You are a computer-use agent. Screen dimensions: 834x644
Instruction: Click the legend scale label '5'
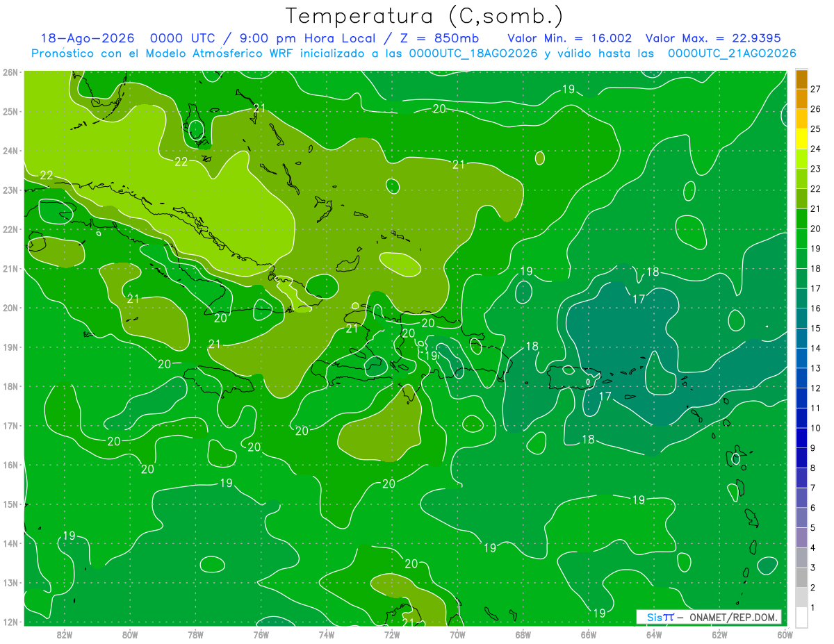pyautogui.click(x=812, y=528)
